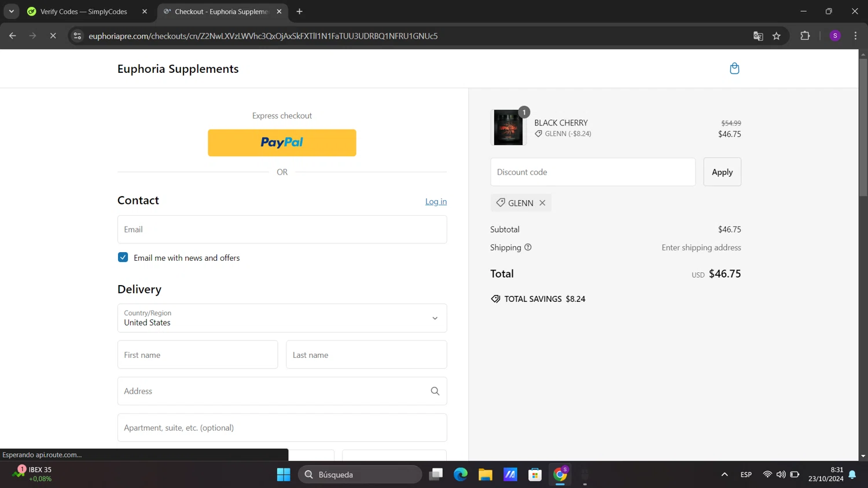Open the Chrome three-dot menu
This screenshot has width=868, height=488.
[x=855, y=36]
